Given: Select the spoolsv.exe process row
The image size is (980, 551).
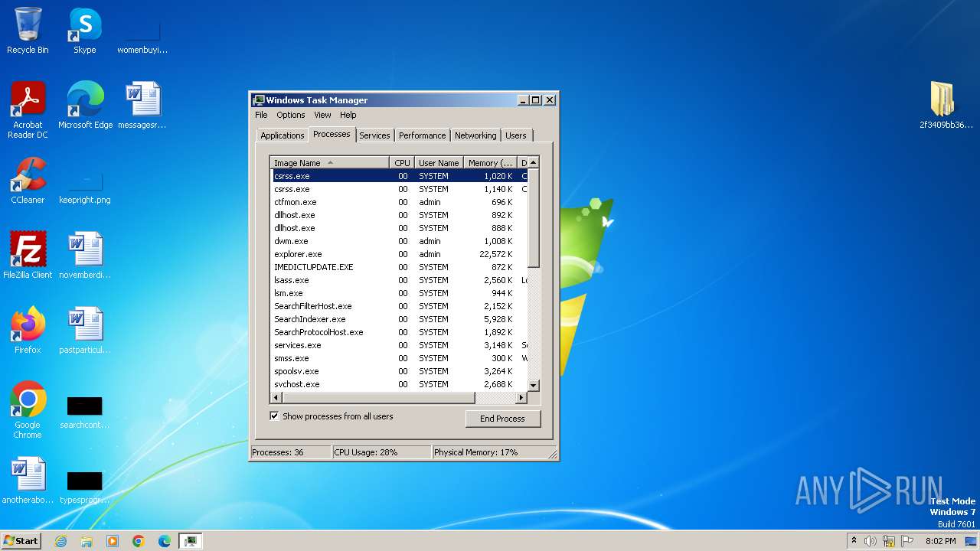Looking at the screenshot, I should [399, 371].
